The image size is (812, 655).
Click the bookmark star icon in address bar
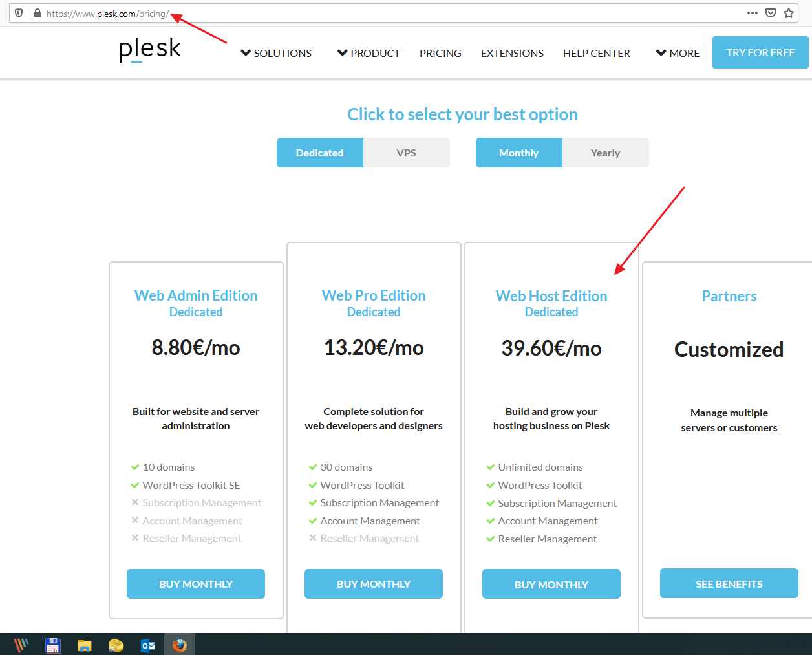coord(789,13)
